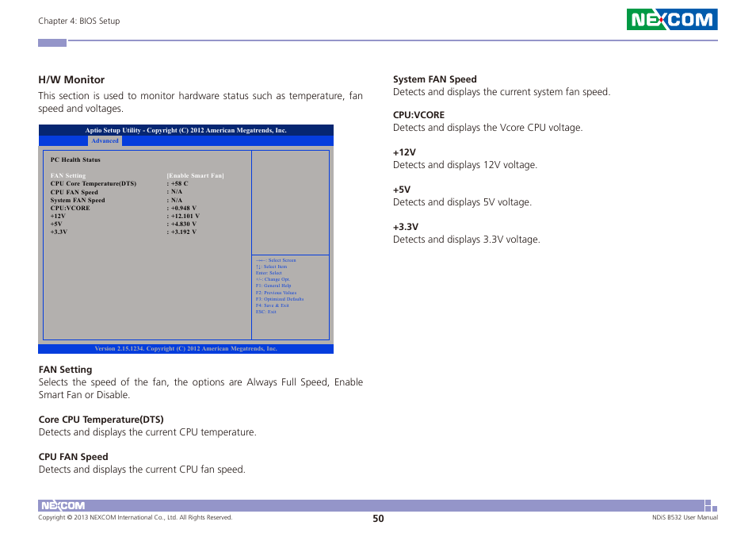Click the ESC: Exit hint
756x533 pixels.
[x=265, y=312]
